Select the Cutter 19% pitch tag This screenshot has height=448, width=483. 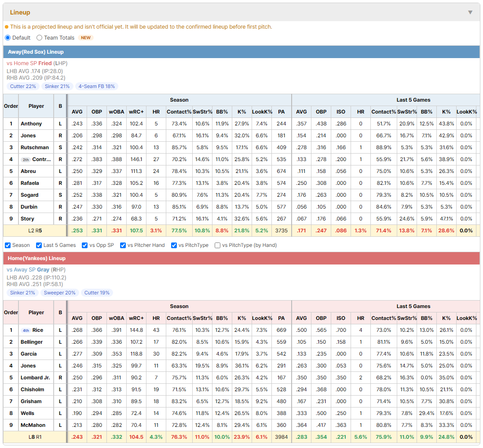pos(97,293)
